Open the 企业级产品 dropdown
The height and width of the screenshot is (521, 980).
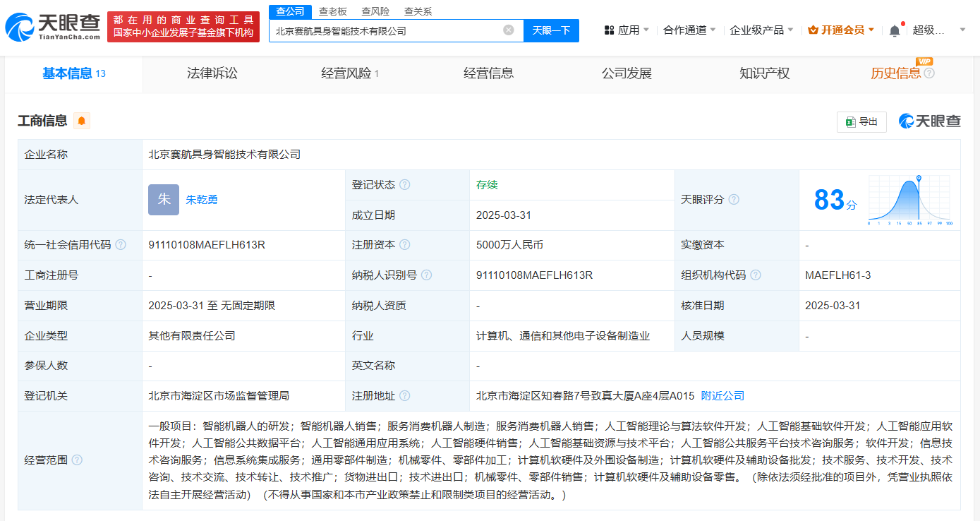[x=761, y=30]
